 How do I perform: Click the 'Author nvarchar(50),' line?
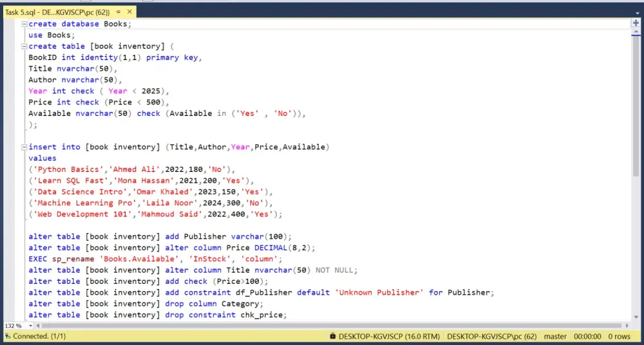(x=75, y=80)
